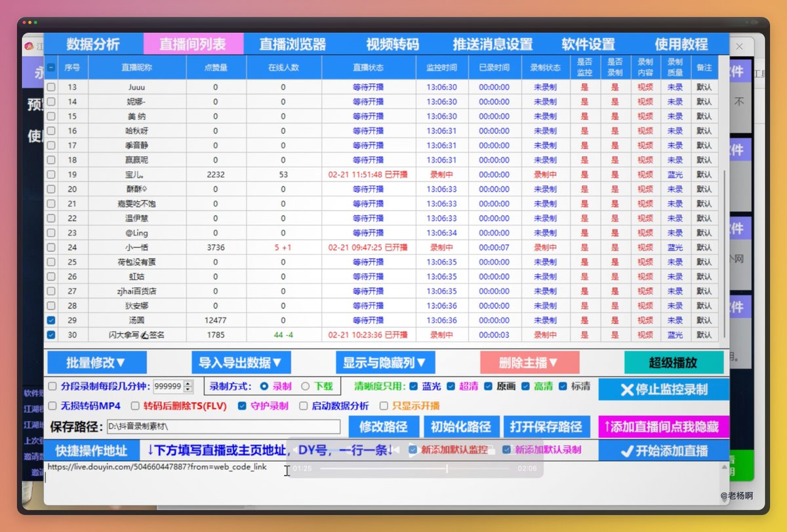Open the 直播浏览器 tab
The height and width of the screenshot is (532, 787).
coord(293,45)
